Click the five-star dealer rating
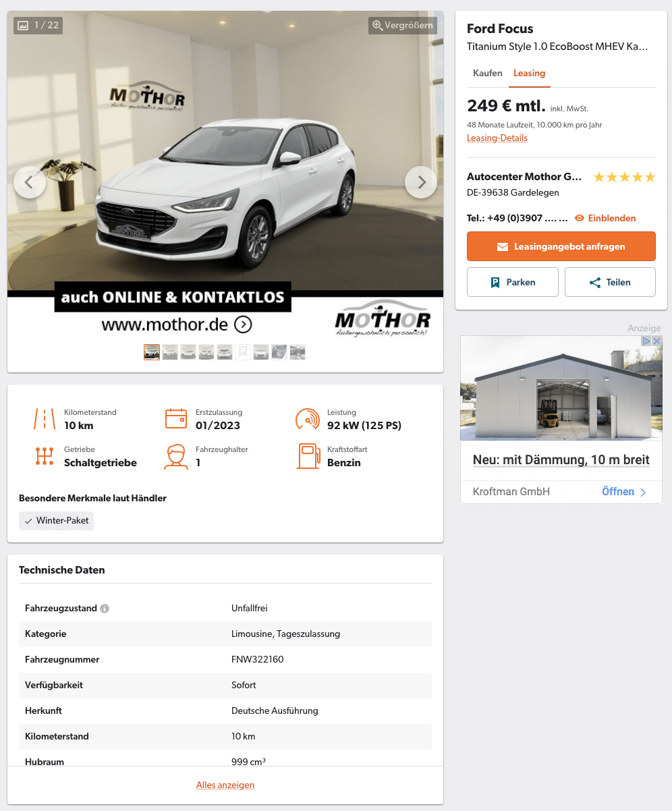 (x=624, y=177)
